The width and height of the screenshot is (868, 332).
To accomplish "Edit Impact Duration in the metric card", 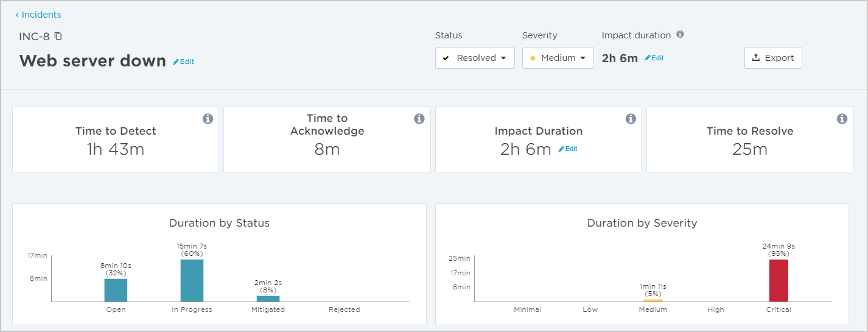I will coord(567,149).
